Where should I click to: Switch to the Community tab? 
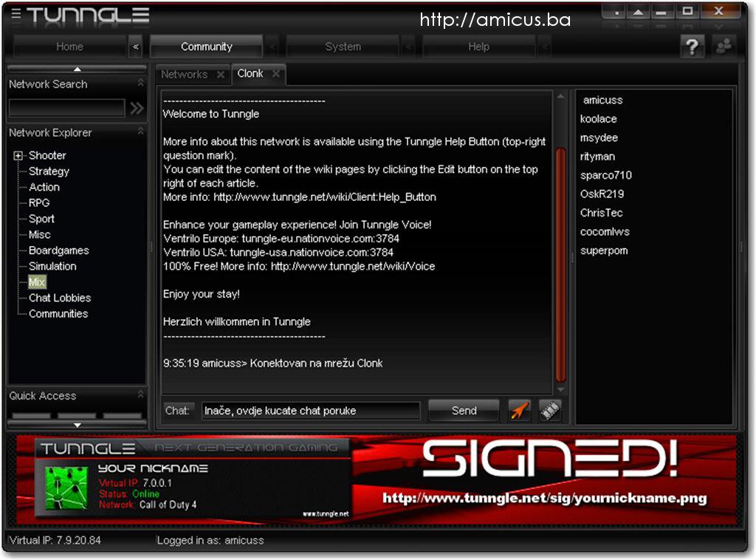pos(207,47)
